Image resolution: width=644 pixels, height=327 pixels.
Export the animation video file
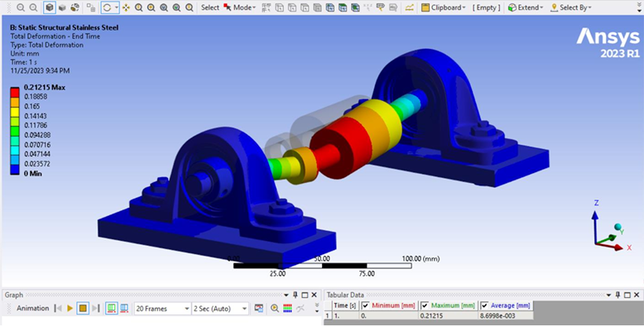(258, 308)
